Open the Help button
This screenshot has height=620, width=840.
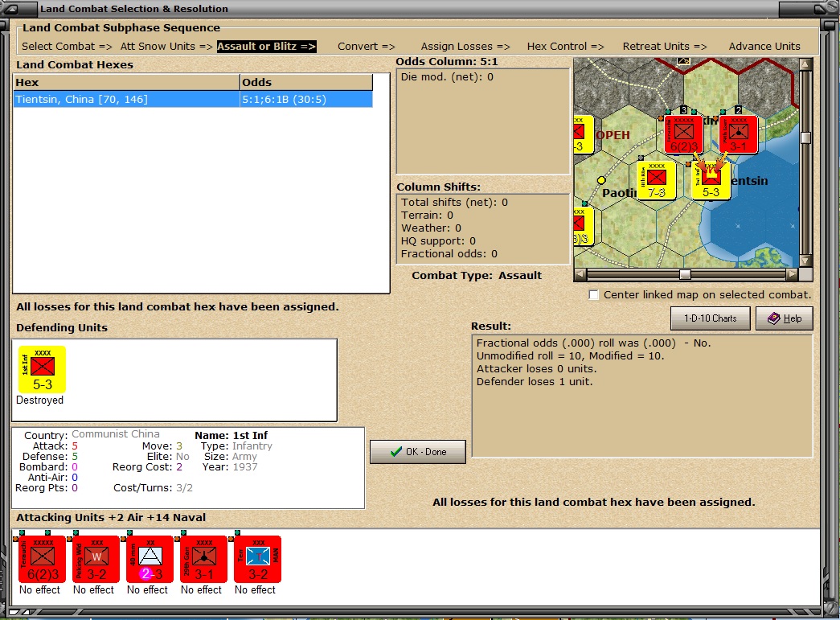click(x=785, y=318)
